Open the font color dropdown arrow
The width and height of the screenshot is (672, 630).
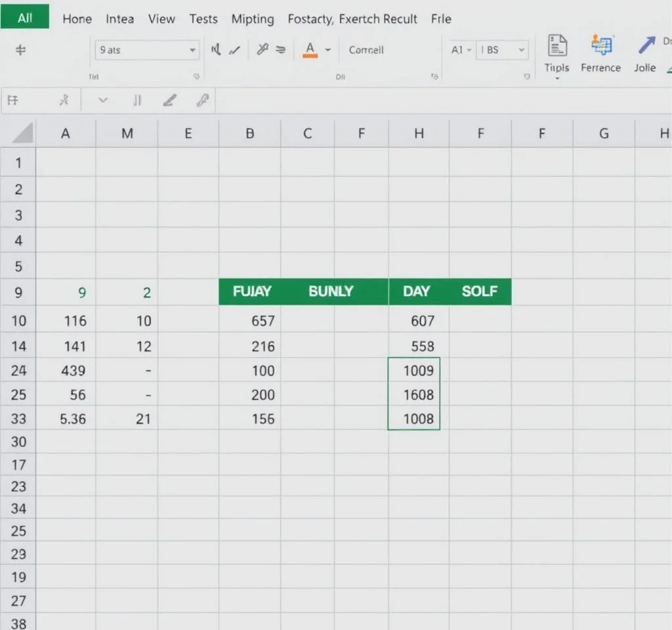pos(327,50)
